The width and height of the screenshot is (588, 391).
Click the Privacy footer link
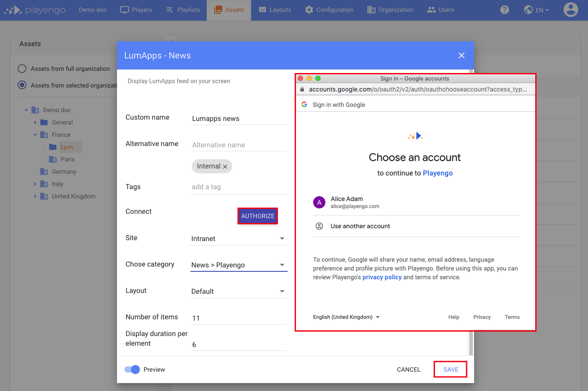(482, 317)
